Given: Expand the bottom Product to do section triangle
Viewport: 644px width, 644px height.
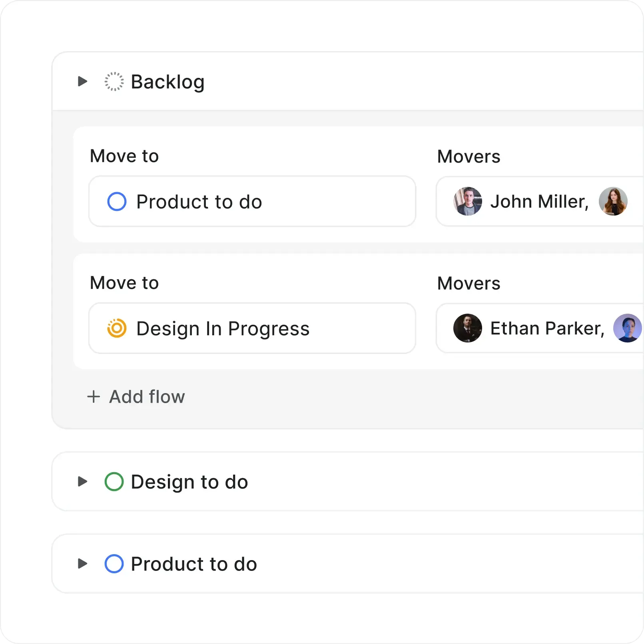Looking at the screenshot, I should 82,564.
